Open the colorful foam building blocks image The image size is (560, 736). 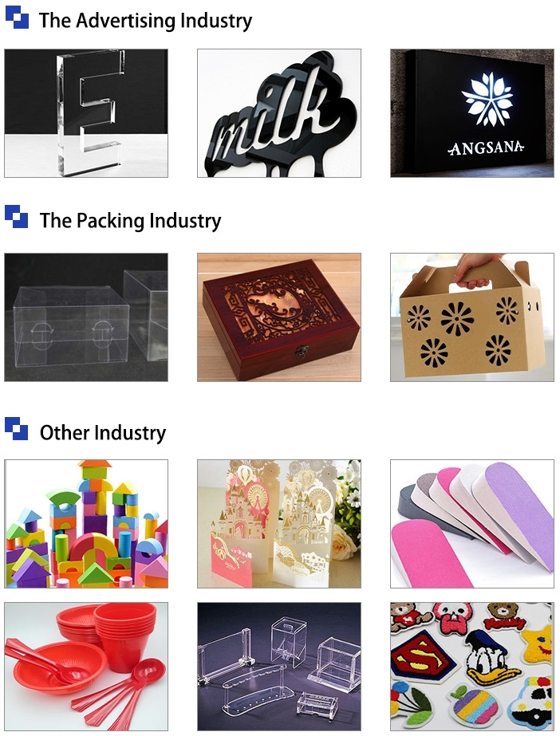(x=86, y=524)
